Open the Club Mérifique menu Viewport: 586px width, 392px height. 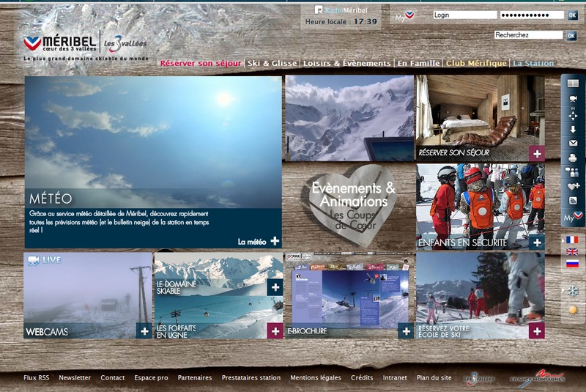(477, 63)
